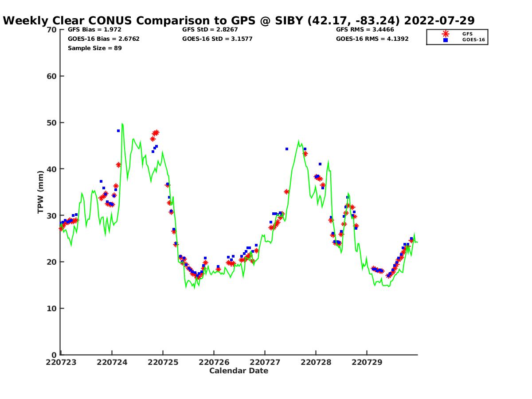Click the chart title text at top
The width and height of the screenshot is (532, 399).
(239, 20)
